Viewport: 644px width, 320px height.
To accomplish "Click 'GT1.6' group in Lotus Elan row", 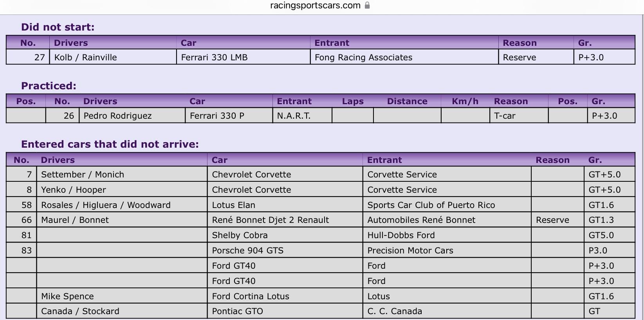I will pos(609,205).
